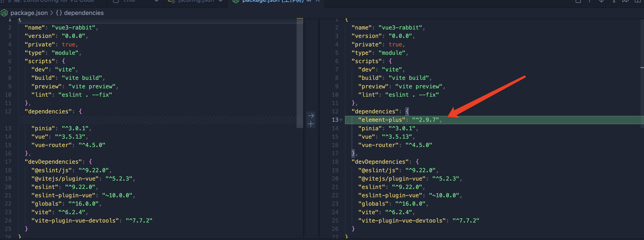The width and height of the screenshot is (644, 240).
Task: Click the plus marker beside line 13
Action: 341,120
